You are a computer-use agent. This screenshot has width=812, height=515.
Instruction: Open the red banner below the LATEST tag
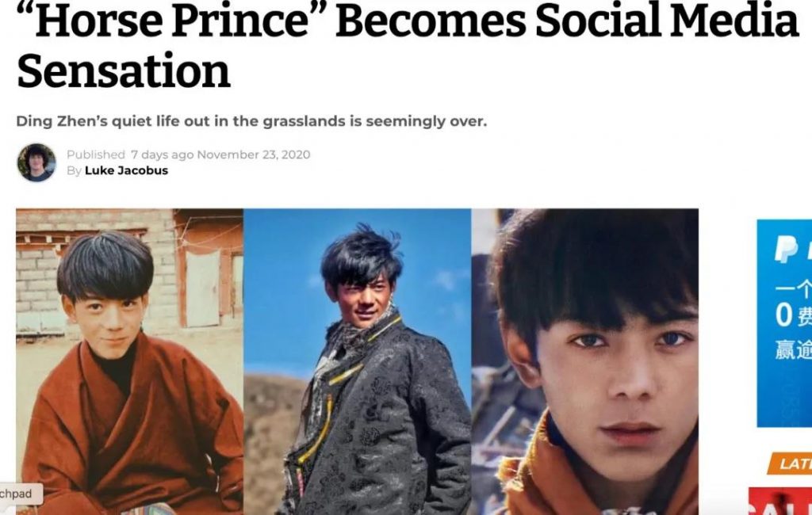click(780, 501)
